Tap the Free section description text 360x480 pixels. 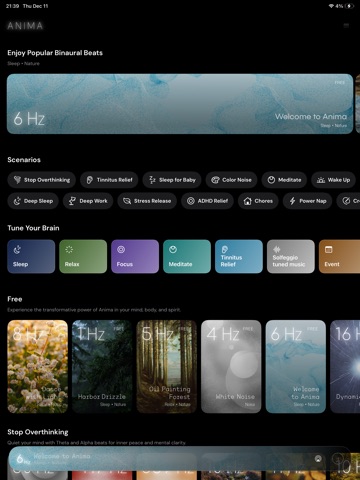[x=94, y=310]
